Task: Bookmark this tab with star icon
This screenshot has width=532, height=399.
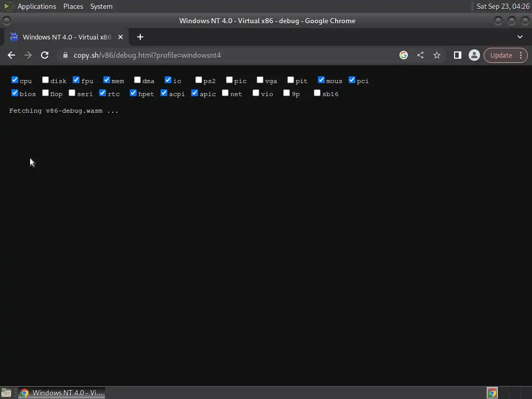Action: (437, 55)
